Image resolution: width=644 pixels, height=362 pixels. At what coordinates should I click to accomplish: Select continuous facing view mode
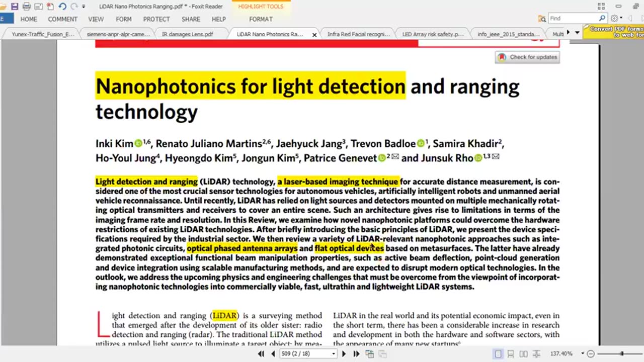click(x=536, y=354)
